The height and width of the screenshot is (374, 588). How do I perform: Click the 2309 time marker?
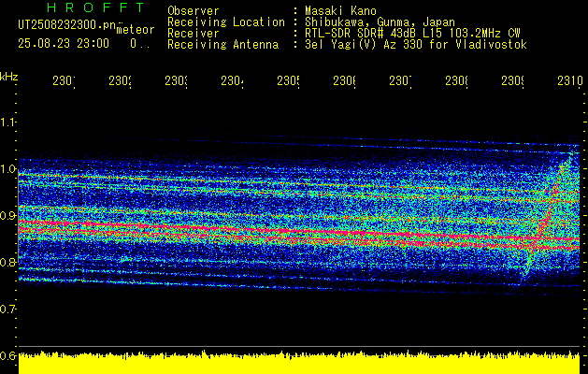coord(512,81)
